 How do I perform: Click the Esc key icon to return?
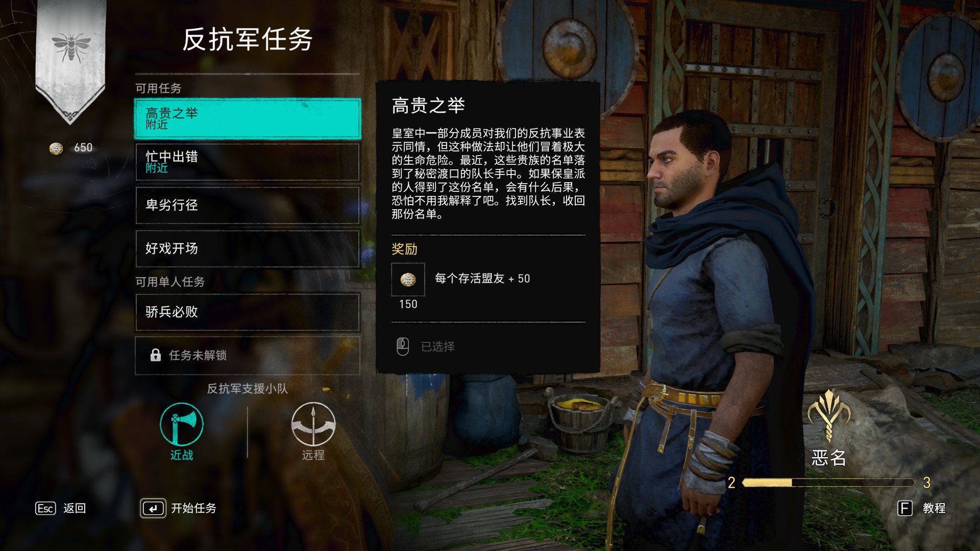tap(45, 508)
